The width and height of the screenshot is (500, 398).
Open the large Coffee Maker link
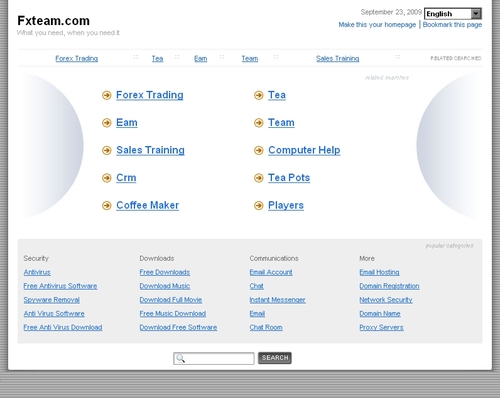click(x=147, y=205)
